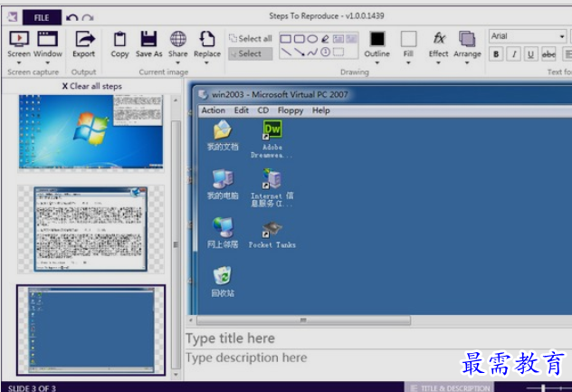Click the Screen capture icon
The image size is (572, 392).
coord(19,39)
